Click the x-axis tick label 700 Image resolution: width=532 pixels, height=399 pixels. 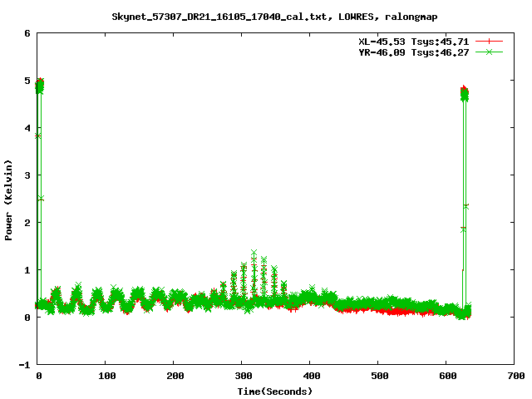pyautogui.click(x=516, y=376)
